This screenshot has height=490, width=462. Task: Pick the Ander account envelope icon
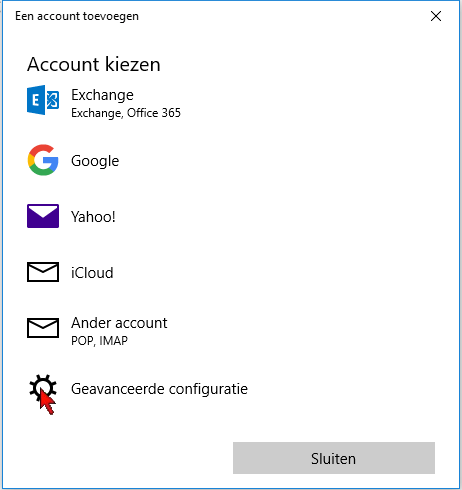[x=43, y=328]
